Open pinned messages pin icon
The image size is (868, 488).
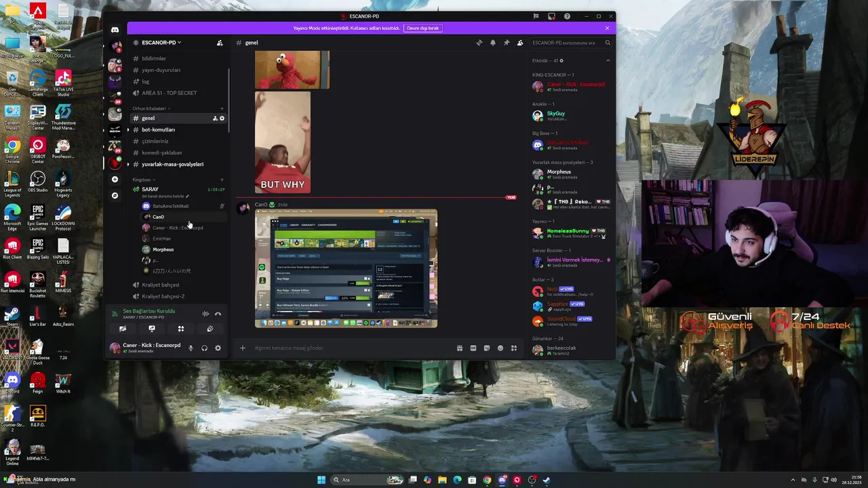(507, 43)
